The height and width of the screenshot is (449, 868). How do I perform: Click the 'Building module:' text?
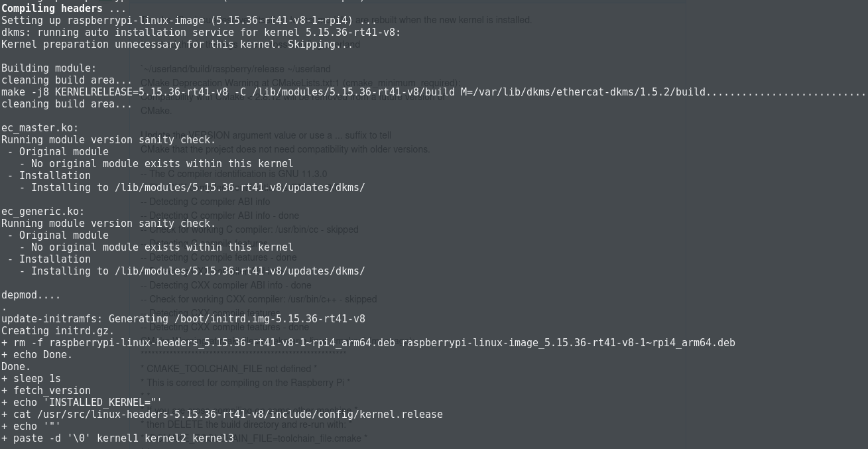[49, 68]
